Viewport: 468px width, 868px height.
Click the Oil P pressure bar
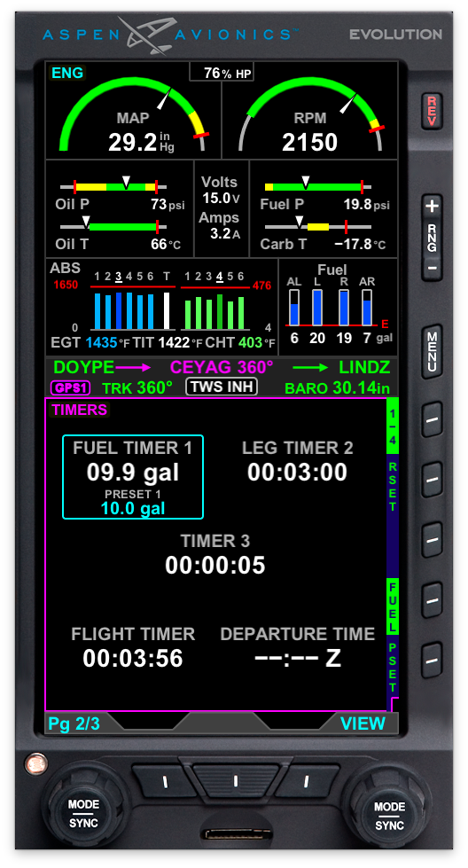pyautogui.click(x=113, y=187)
